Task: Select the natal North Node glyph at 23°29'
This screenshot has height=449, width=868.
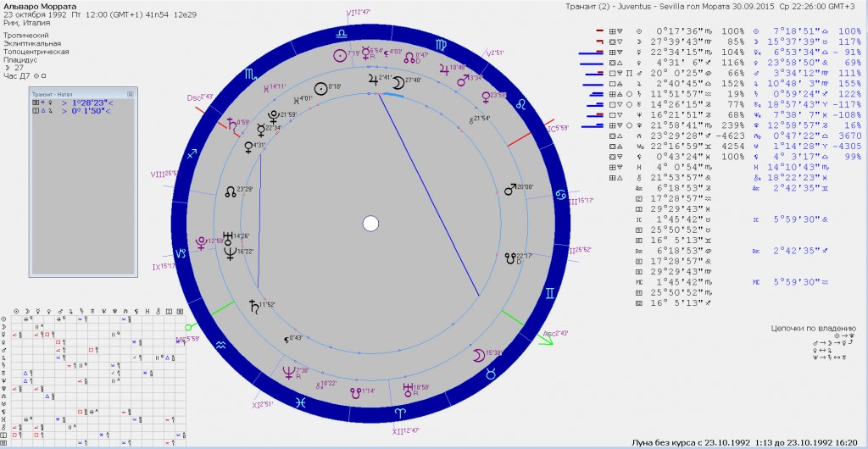Action: click(x=230, y=191)
